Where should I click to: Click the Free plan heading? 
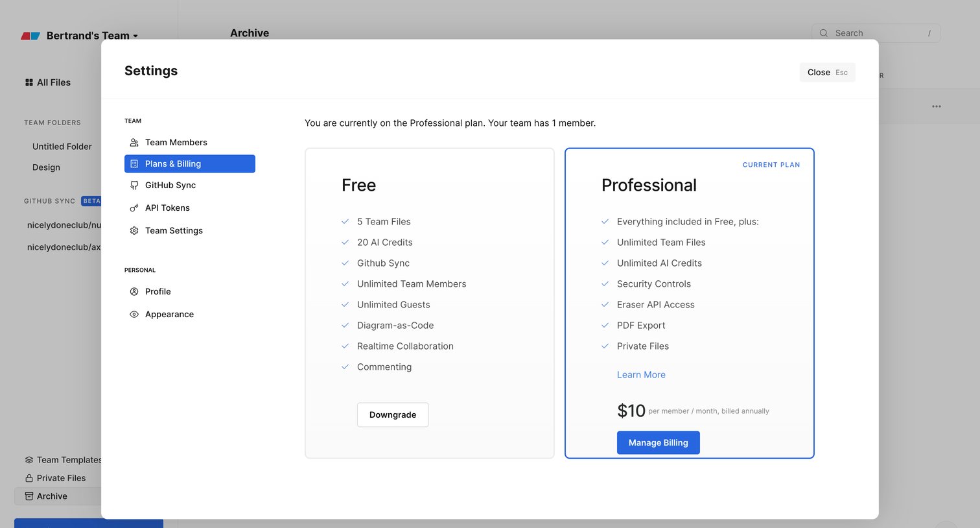click(358, 186)
